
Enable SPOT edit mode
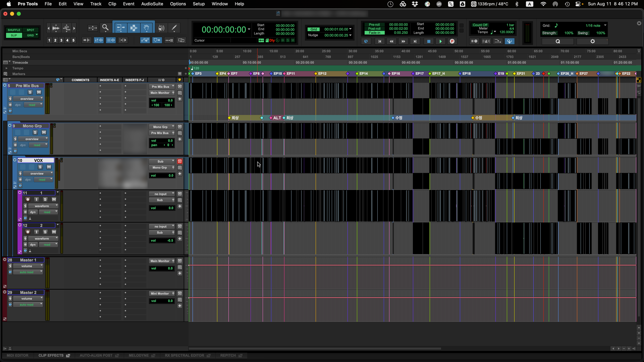[x=31, y=30]
